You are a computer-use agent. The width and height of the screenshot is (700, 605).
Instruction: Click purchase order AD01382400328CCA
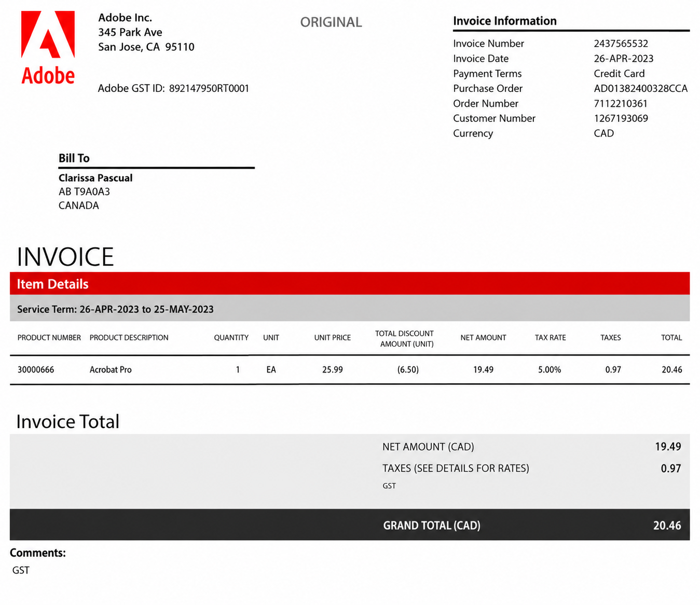point(640,89)
